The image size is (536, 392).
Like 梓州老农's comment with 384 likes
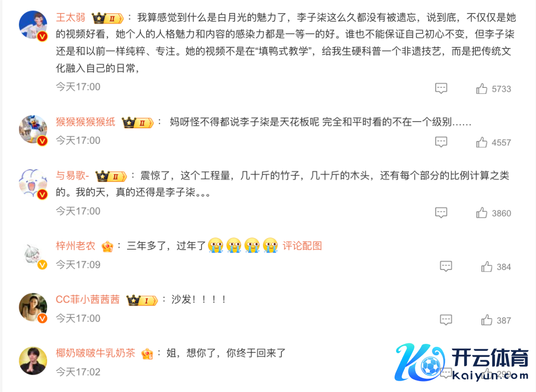(x=486, y=266)
